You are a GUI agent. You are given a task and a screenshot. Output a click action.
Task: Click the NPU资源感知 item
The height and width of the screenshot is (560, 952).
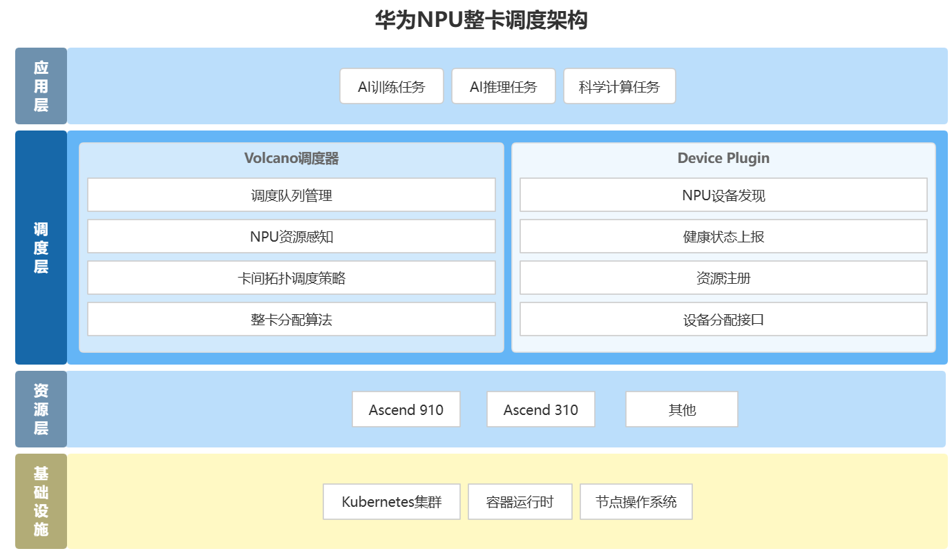point(292,236)
